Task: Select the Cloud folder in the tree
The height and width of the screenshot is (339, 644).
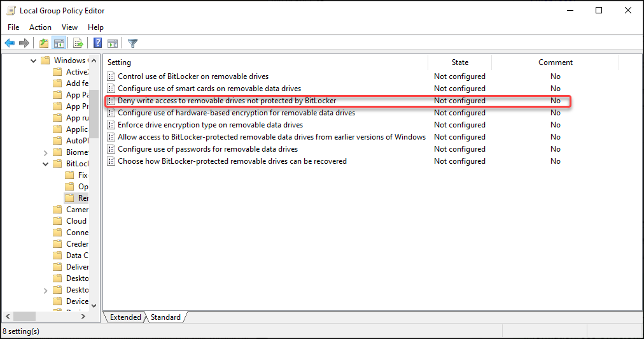Action: pyautogui.click(x=76, y=221)
